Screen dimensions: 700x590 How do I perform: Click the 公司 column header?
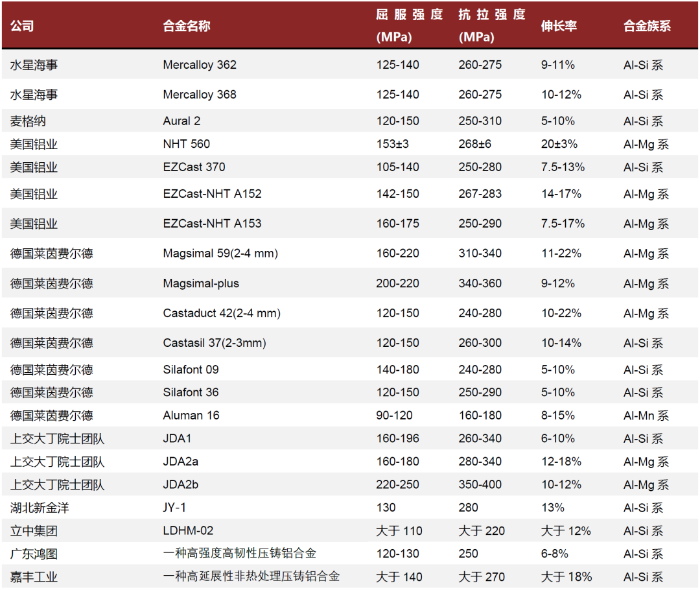pos(22,26)
